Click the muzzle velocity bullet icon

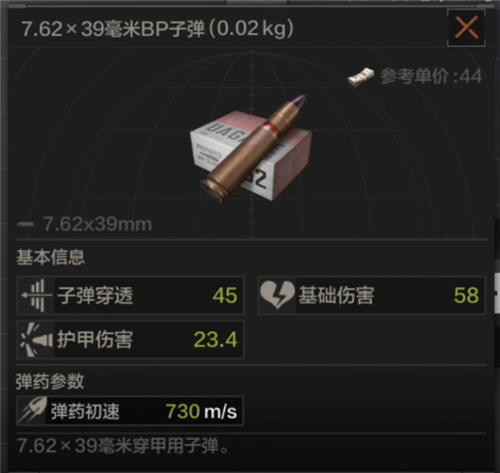pos(32,410)
